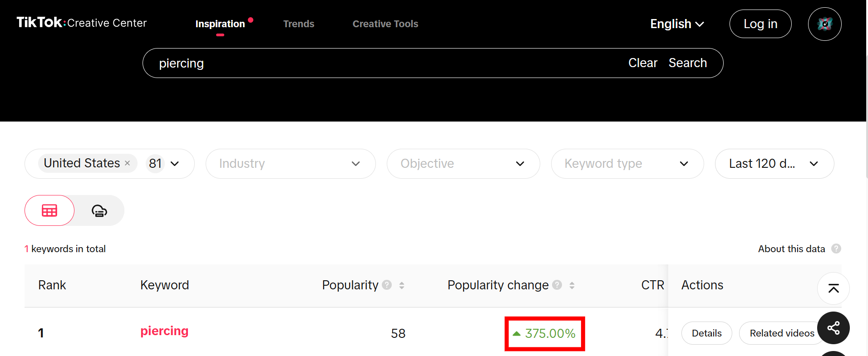Expand the Last 120 days period dropdown
Image resolution: width=868 pixels, height=356 pixels.
774,164
